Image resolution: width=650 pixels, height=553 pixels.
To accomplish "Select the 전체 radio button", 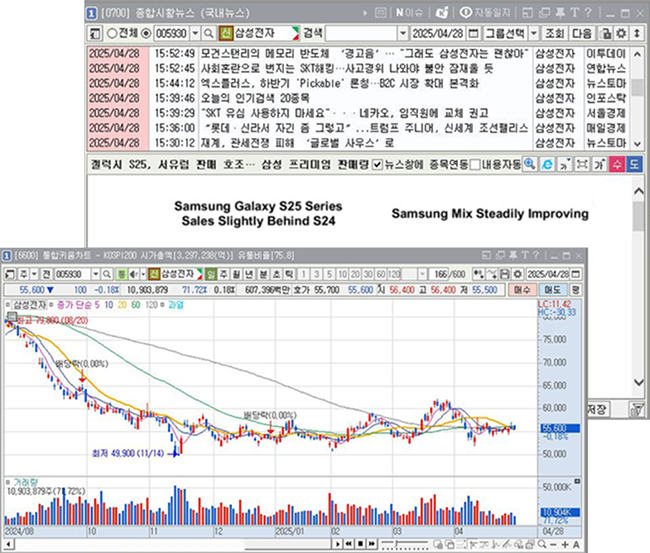I will [110, 31].
